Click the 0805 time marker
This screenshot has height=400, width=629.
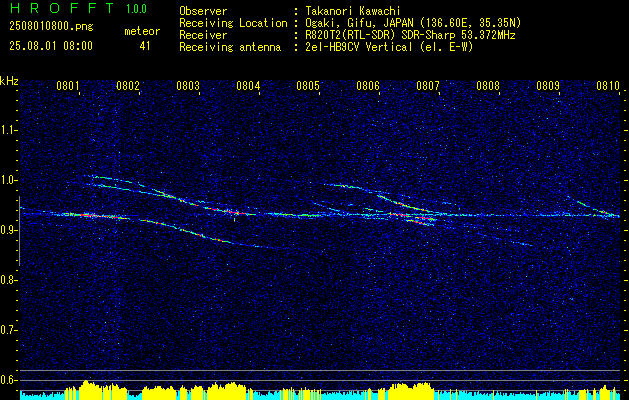point(308,85)
